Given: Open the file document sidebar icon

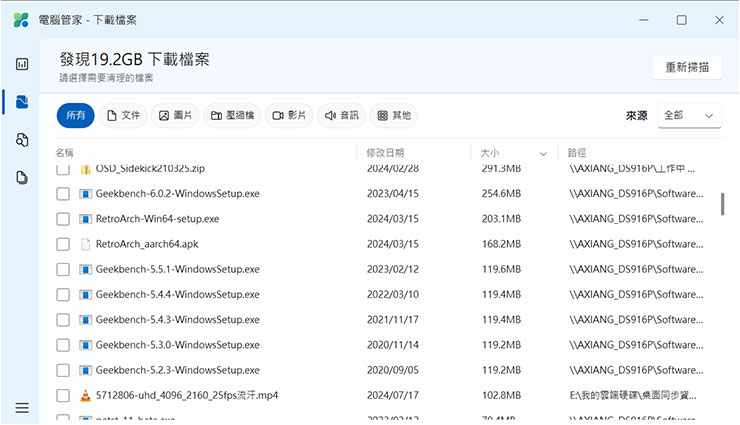Looking at the screenshot, I should tap(22, 177).
